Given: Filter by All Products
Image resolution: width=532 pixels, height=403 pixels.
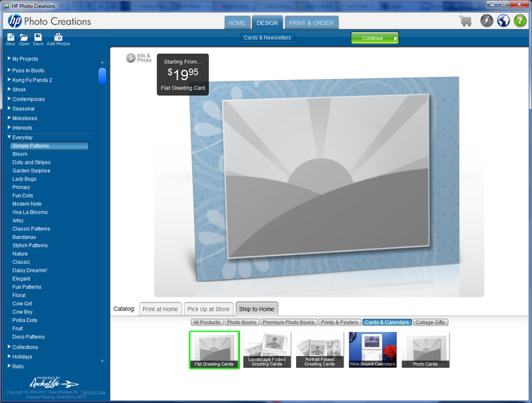Looking at the screenshot, I should coord(206,322).
